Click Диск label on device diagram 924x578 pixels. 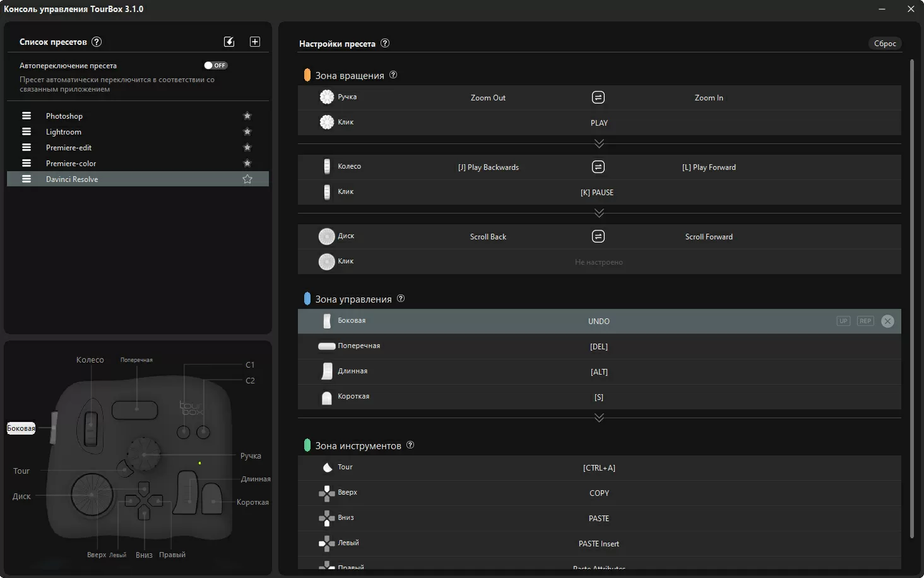pyautogui.click(x=21, y=497)
